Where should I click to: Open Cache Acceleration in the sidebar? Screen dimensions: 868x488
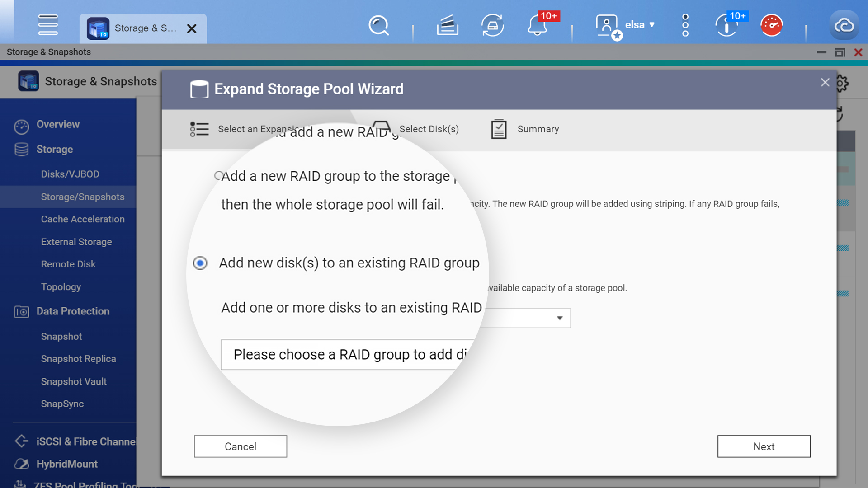(x=83, y=219)
